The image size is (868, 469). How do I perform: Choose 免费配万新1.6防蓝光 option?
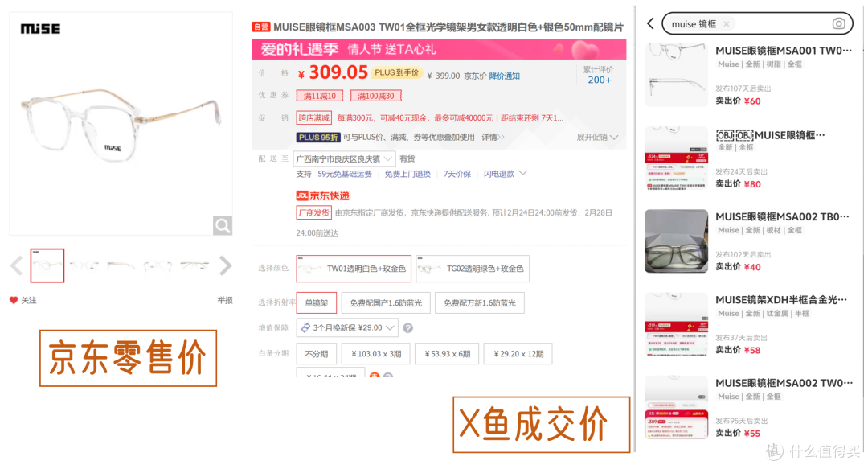[x=479, y=302]
